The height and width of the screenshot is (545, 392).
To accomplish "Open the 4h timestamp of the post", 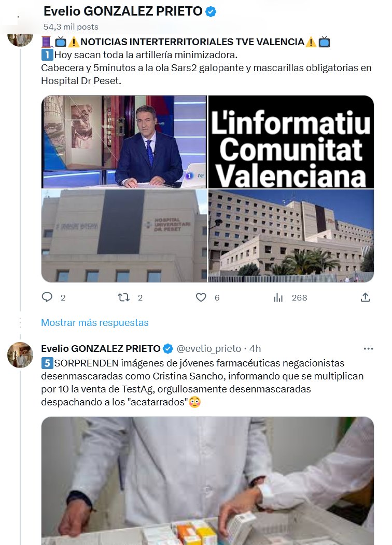I will pyautogui.click(x=255, y=349).
